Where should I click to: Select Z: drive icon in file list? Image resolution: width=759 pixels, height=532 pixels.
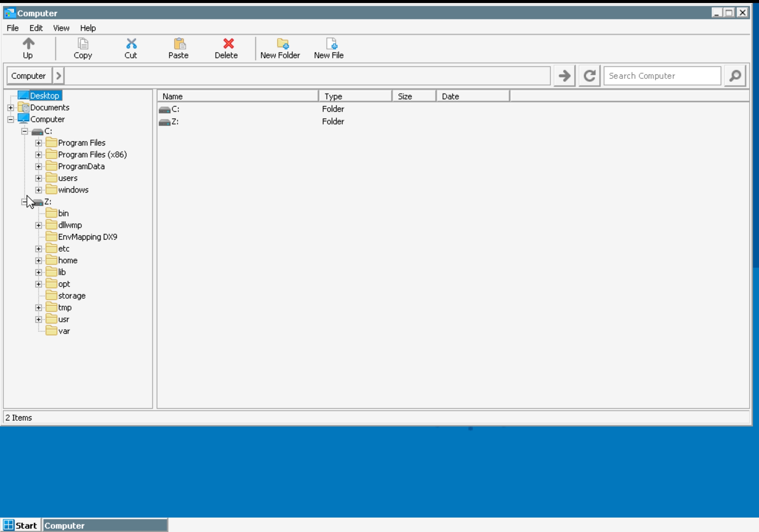click(164, 122)
